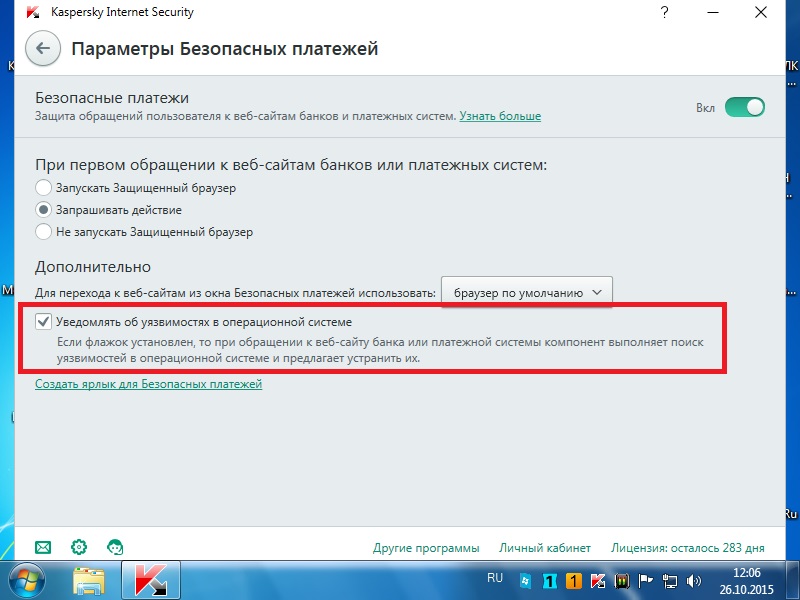Viewport: 800px width, 600px height.
Task: Open Другие программы link
Action: coord(426,548)
